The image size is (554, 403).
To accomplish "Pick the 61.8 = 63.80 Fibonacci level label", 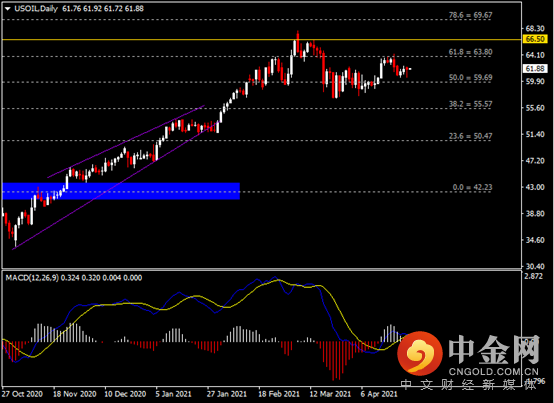I will (470, 52).
